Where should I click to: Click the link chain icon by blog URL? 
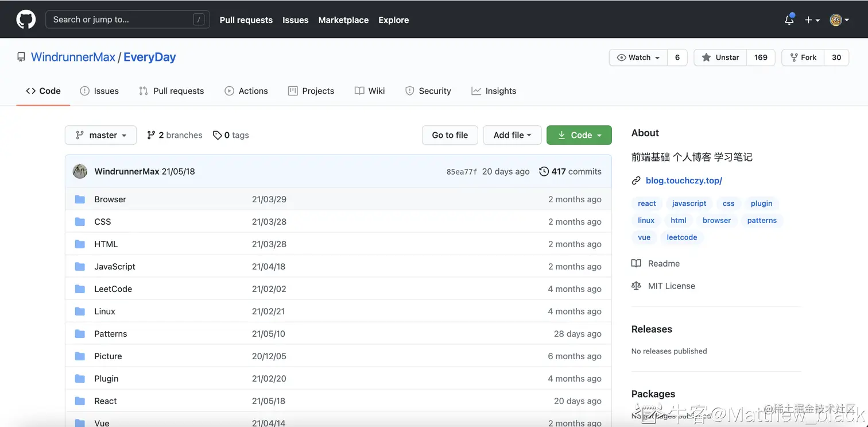click(x=636, y=180)
